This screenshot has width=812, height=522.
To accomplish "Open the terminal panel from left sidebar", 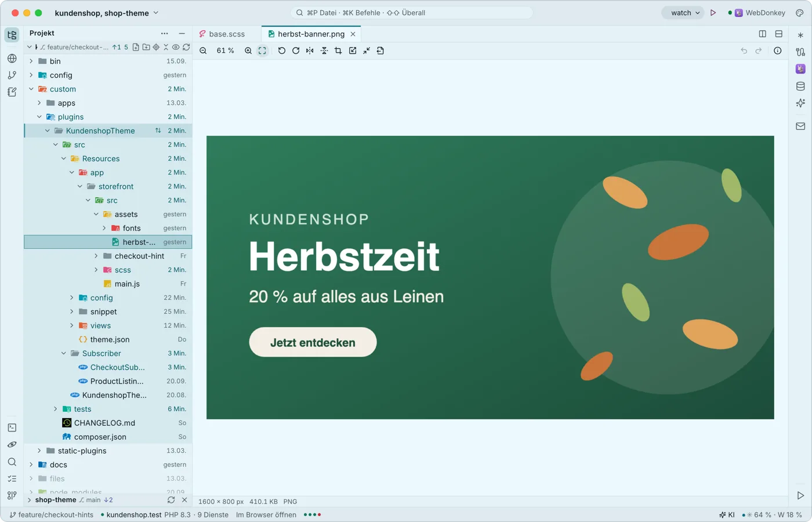I will (12, 427).
